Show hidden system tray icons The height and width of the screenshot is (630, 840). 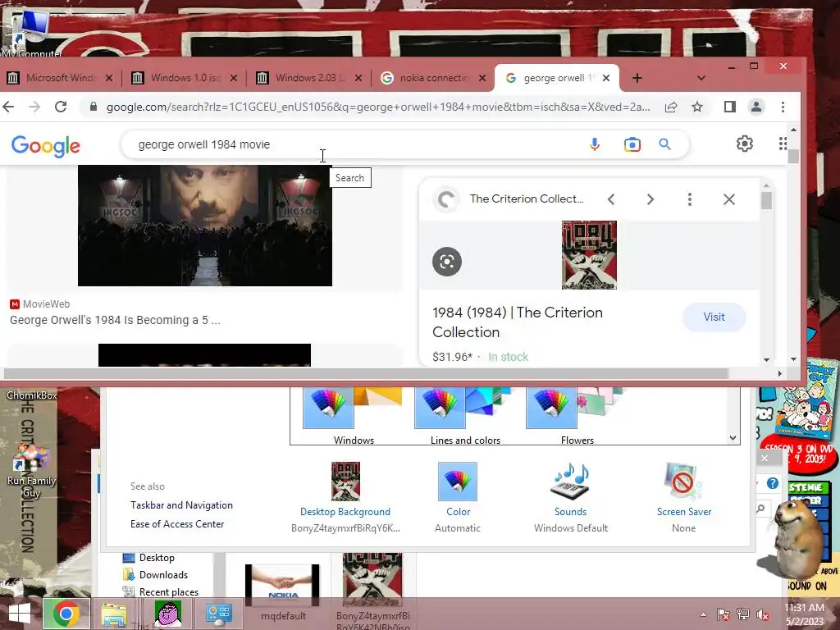[x=703, y=614]
